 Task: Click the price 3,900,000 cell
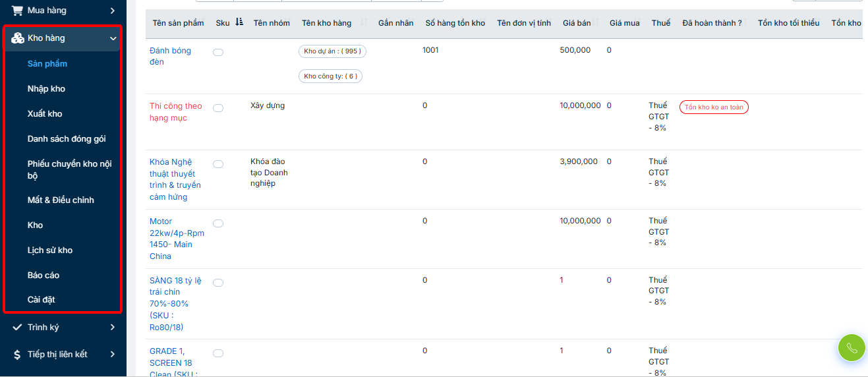click(x=579, y=161)
